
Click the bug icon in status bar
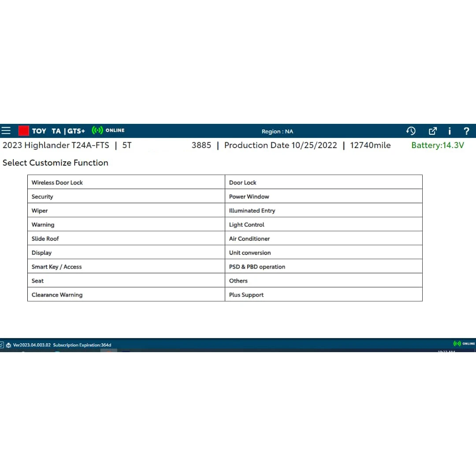(x=8, y=345)
